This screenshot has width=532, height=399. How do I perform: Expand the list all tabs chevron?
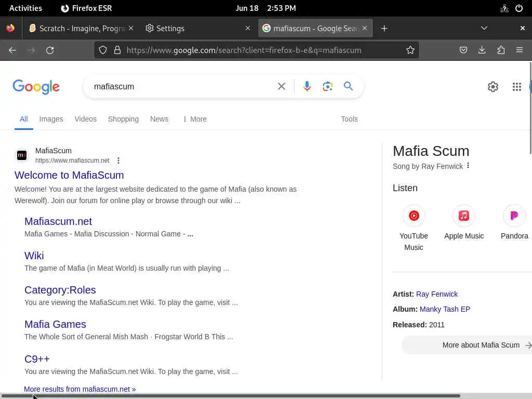click(484, 28)
